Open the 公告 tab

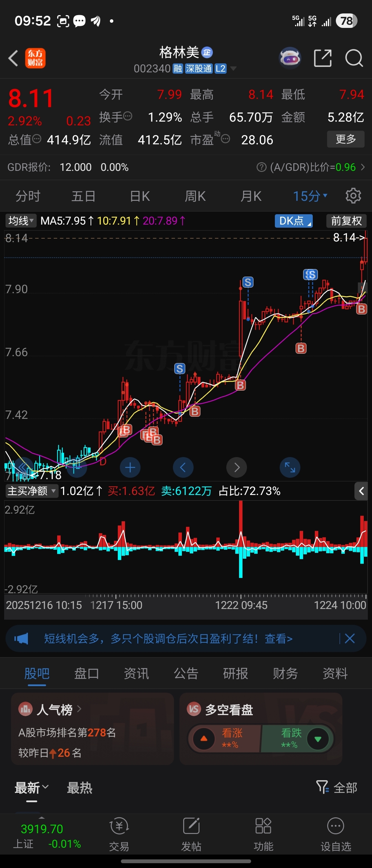(186, 673)
